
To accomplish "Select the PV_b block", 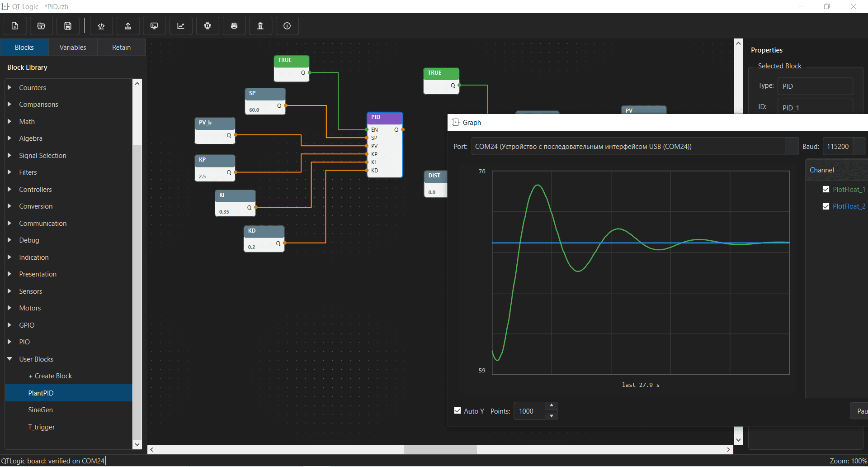I will [215, 131].
